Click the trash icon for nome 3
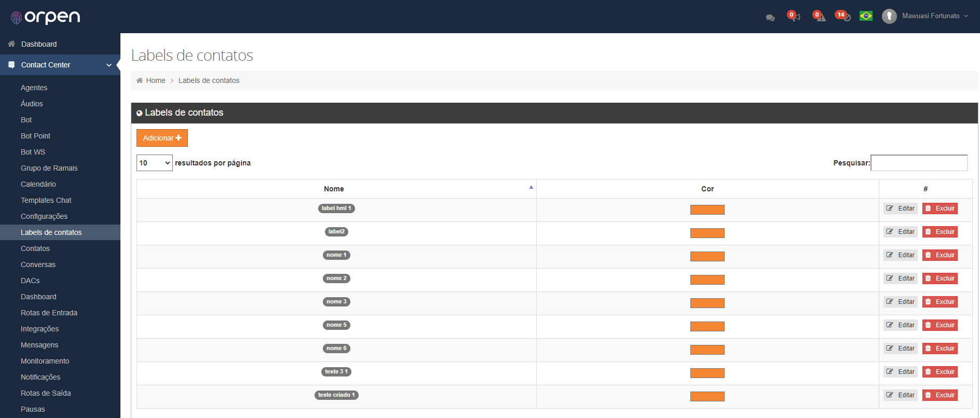980x418 pixels. click(x=928, y=302)
